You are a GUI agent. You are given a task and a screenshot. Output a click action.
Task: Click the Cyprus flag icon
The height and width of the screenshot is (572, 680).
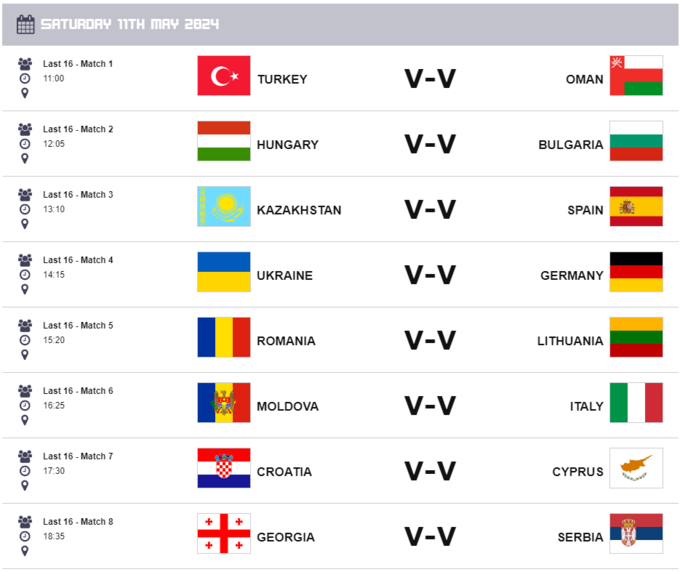point(636,468)
